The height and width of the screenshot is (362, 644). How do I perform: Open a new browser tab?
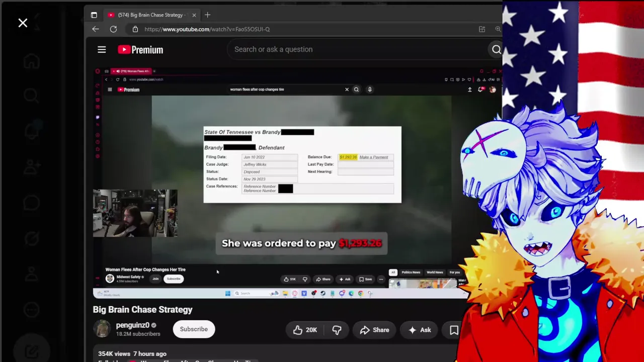(x=208, y=15)
